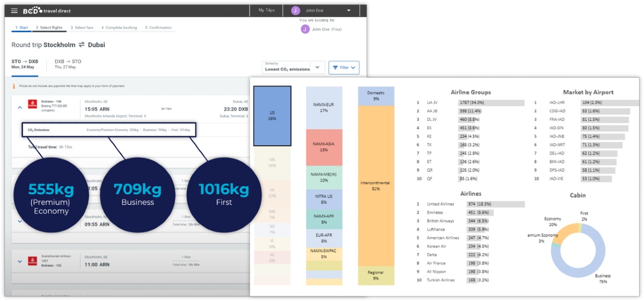Image resolution: width=644 pixels, height=301 pixels.
Task: Click the CO2 Emissions row in flight details
Action: click(109, 129)
